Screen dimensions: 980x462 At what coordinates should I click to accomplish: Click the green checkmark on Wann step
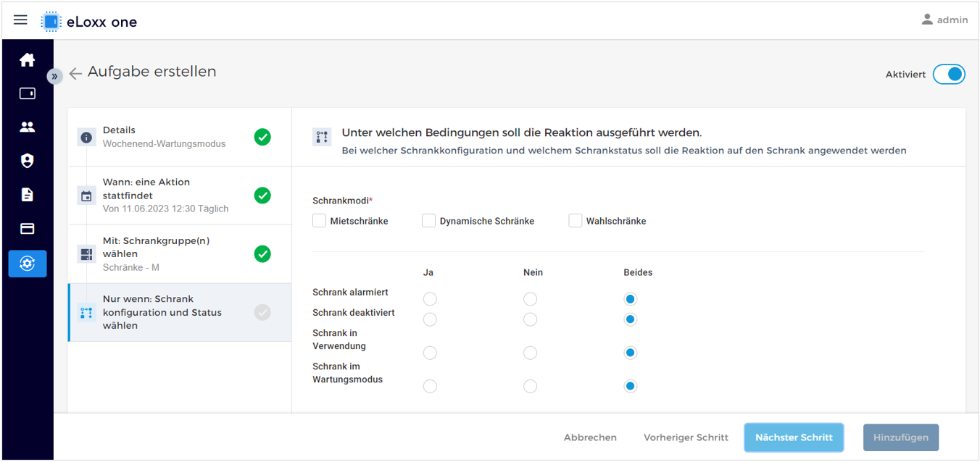[x=262, y=196]
